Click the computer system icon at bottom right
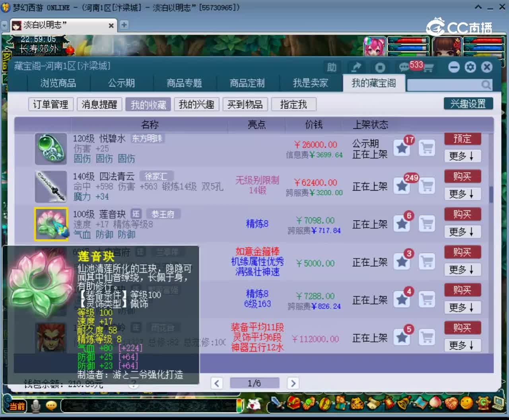509x420 pixels. tap(499, 403)
